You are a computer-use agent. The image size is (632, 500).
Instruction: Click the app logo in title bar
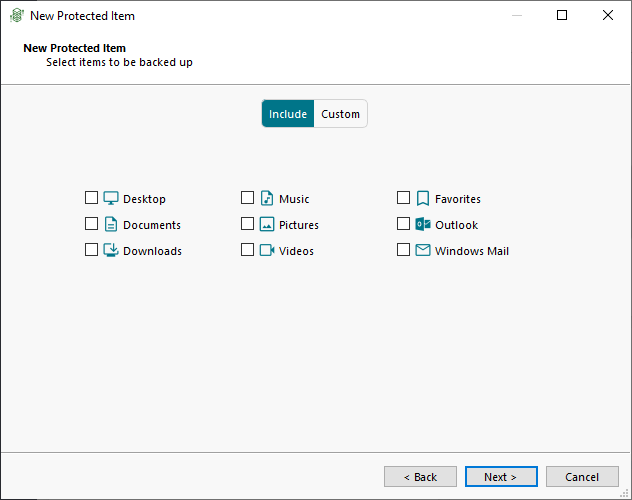(x=17, y=15)
